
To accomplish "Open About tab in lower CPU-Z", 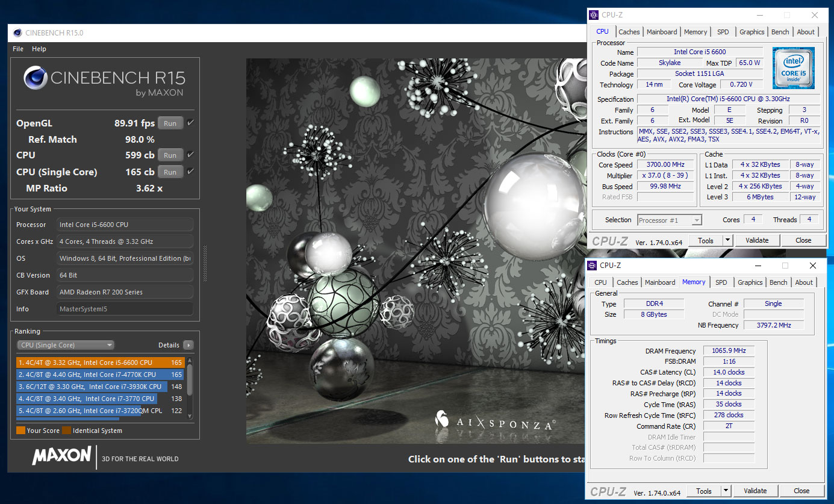I will click(x=804, y=282).
